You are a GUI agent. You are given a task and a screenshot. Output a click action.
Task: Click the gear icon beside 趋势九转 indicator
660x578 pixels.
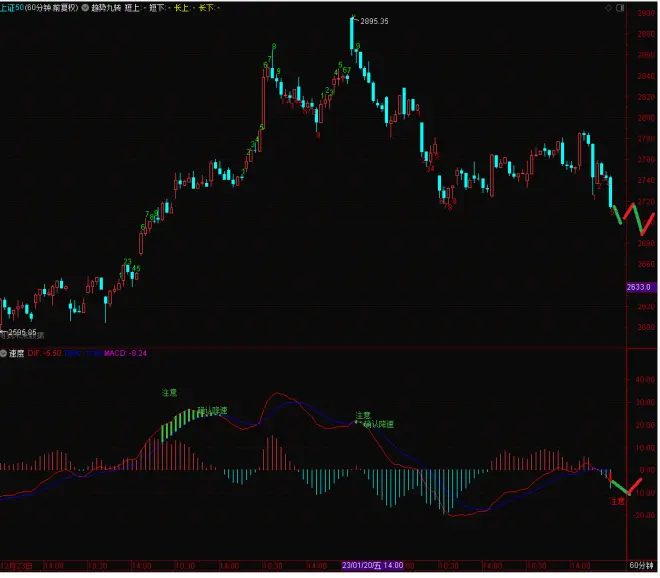coord(83,7)
